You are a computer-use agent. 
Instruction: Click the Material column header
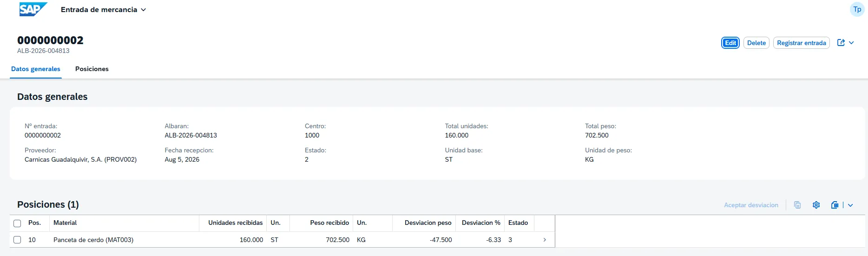coord(65,223)
